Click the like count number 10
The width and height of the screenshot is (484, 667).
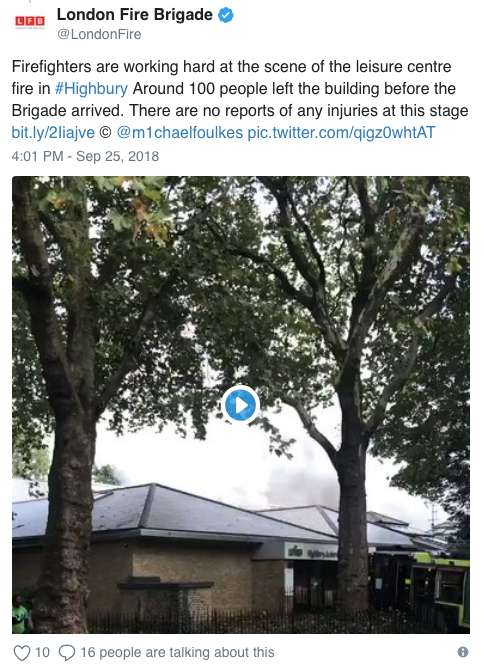point(42,652)
